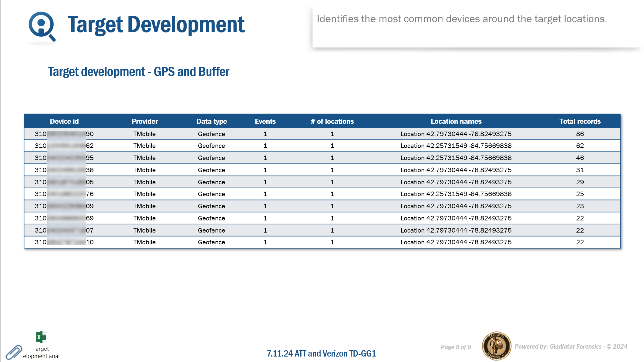Select the row with 86 total records

click(322, 134)
